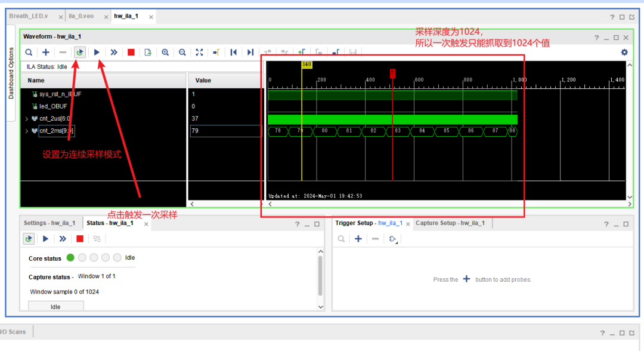Open trigger condition dropdown in Trigger Setup

point(393,239)
